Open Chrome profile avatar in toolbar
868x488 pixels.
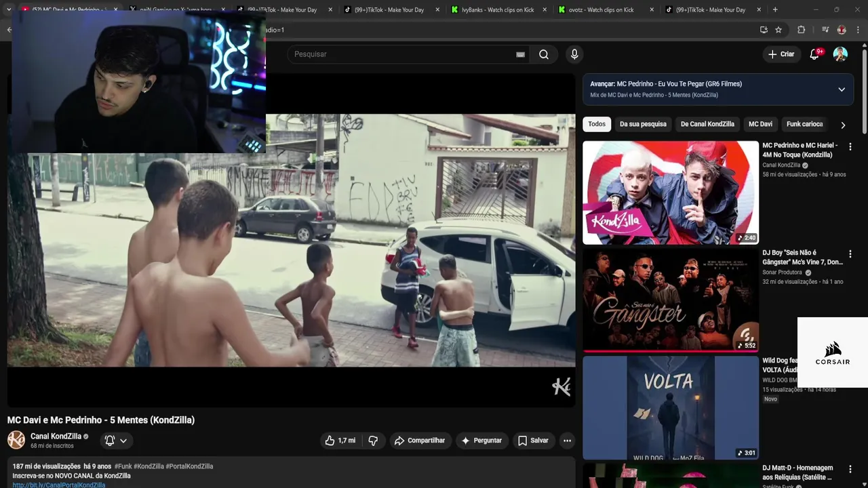point(842,30)
